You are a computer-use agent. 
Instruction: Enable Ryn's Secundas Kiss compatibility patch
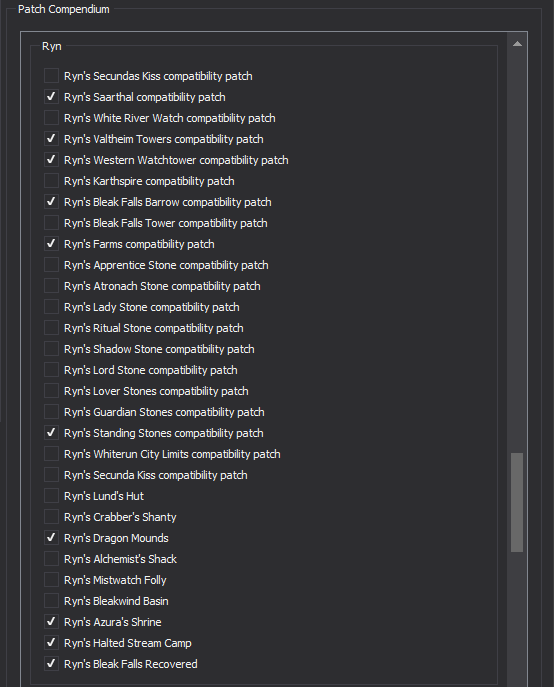pos(51,76)
